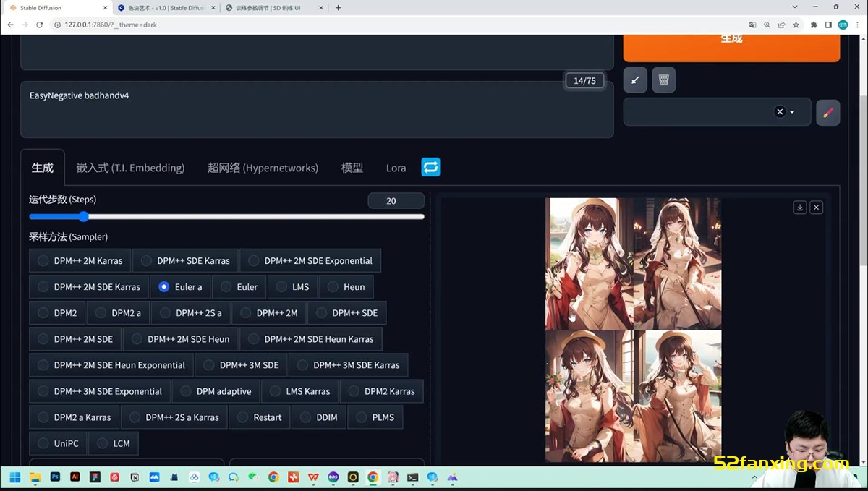This screenshot has height=491, width=868.
Task: Open the 超网络 (Hypernetworks) tab
Action: click(x=263, y=168)
